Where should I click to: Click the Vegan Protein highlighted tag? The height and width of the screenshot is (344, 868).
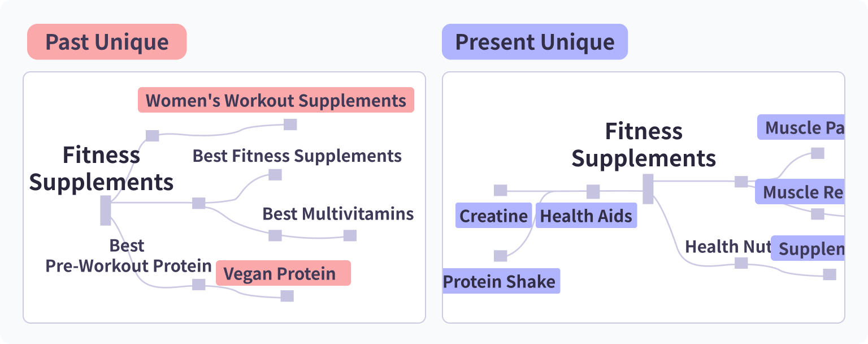pos(283,273)
